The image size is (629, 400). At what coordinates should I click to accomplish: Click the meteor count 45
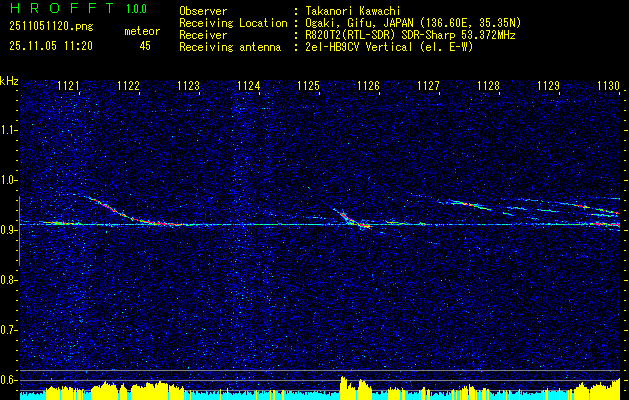pyautogui.click(x=145, y=46)
